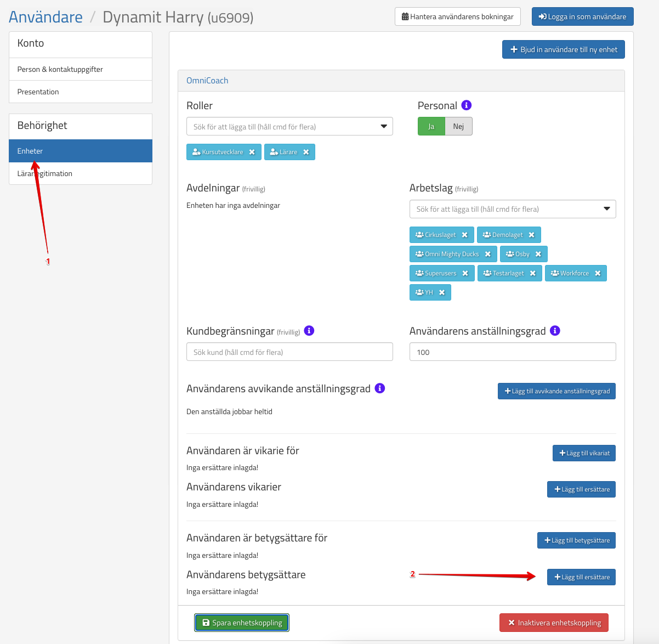Click Inaktivera enhetskoppling button
Image resolution: width=659 pixels, height=644 pixels.
point(554,623)
